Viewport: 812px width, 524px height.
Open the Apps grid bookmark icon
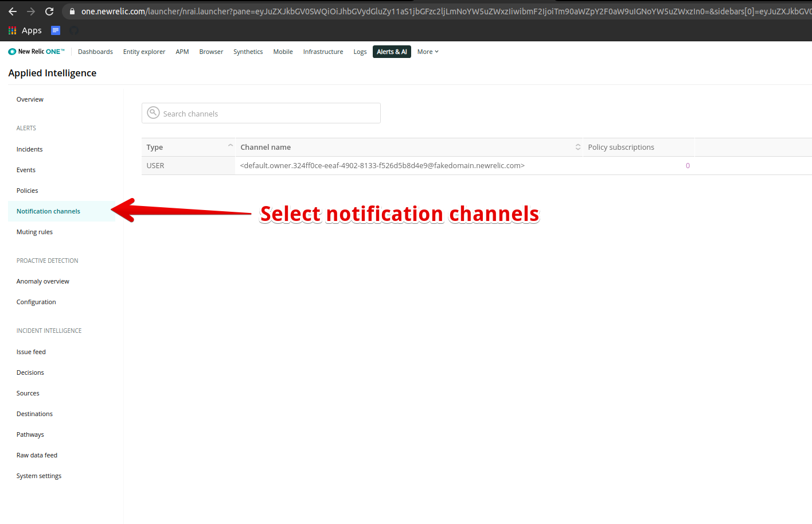13,30
